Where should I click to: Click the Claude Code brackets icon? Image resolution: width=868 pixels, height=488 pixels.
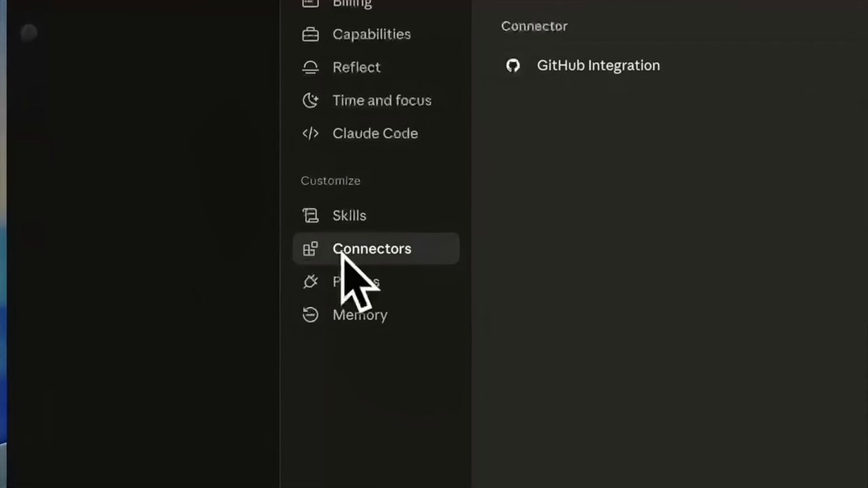(310, 133)
